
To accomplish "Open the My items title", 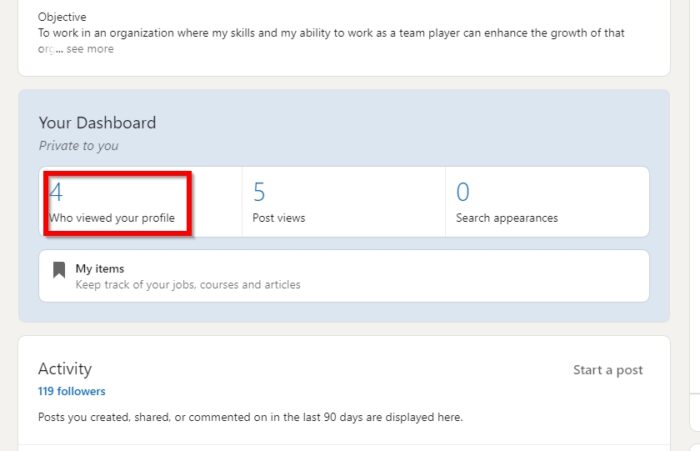I will (x=100, y=268).
